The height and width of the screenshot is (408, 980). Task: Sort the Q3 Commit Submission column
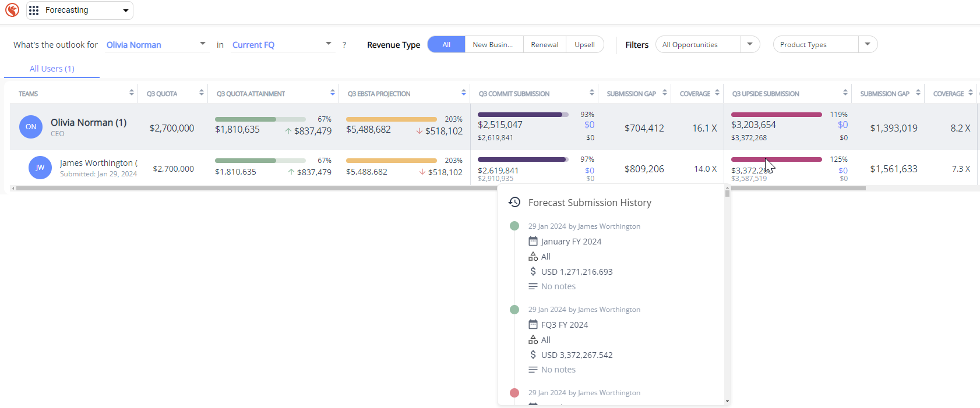click(591, 93)
